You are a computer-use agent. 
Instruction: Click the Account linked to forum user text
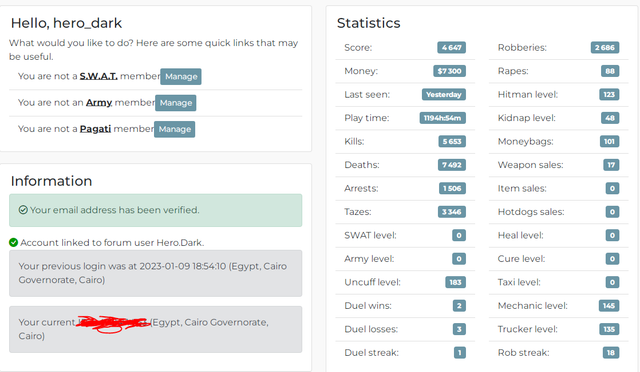pyautogui.click(x=112, y=243)
